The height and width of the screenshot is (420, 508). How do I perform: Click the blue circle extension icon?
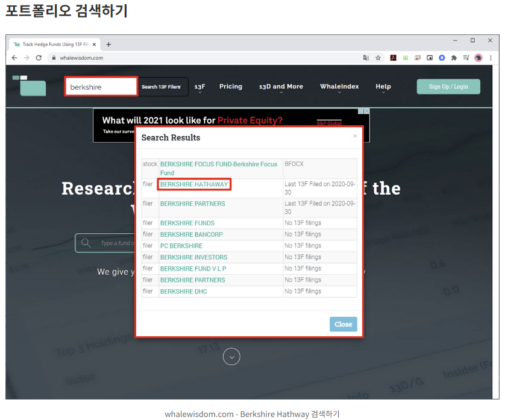click(x=442, y=58)
